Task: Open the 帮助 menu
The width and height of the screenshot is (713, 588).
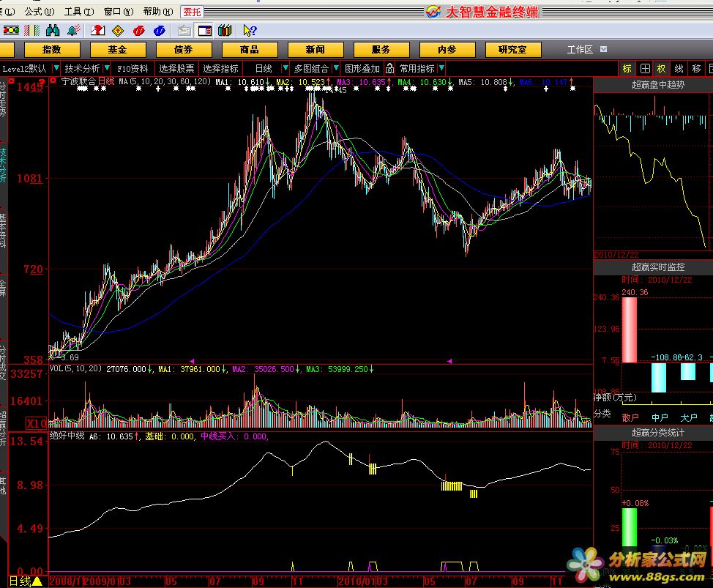Action: pyautogui.click(x=158, y=12)
